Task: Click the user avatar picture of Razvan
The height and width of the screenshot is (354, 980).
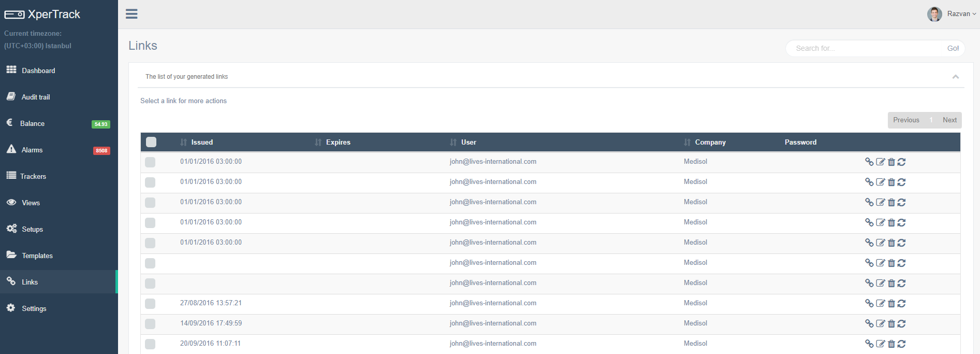Action: 934,14
